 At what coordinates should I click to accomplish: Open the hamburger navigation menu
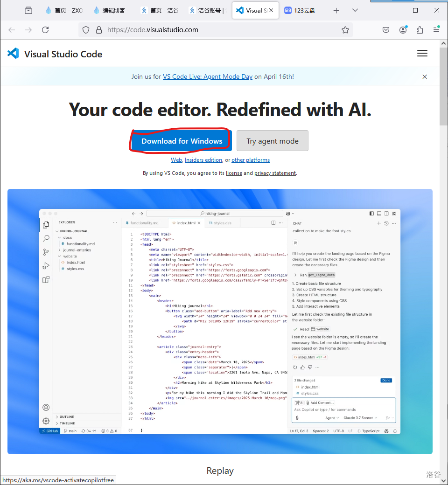tap(422, 54)
